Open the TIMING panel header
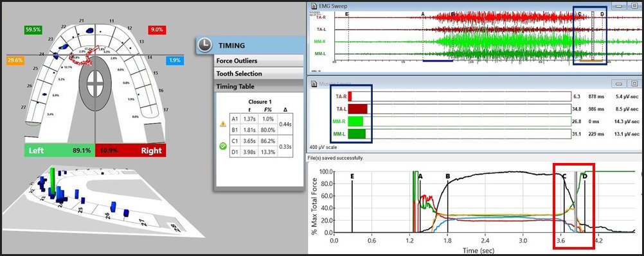The height and width of the screenshot is (256, 644). 251,46
